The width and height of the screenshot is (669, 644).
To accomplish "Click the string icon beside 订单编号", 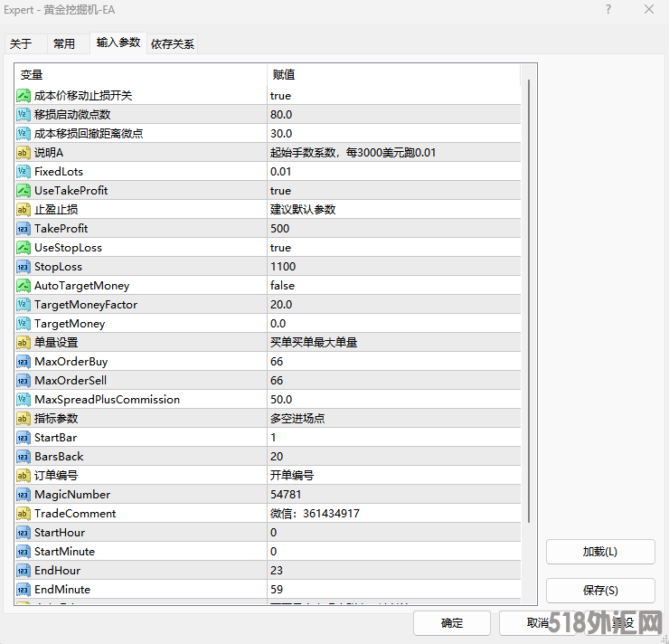I will [x=23, y=476].
